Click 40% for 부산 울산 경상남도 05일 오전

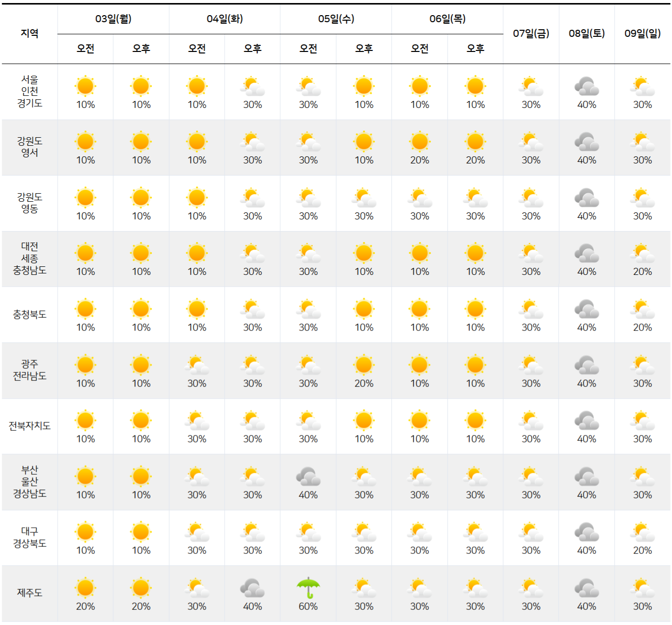308,495
